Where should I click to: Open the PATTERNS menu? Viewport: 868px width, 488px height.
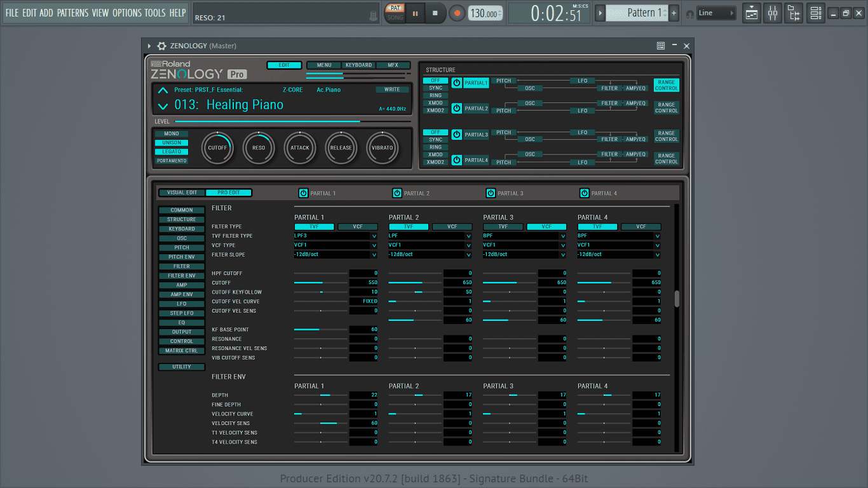[x=72, y=13]
